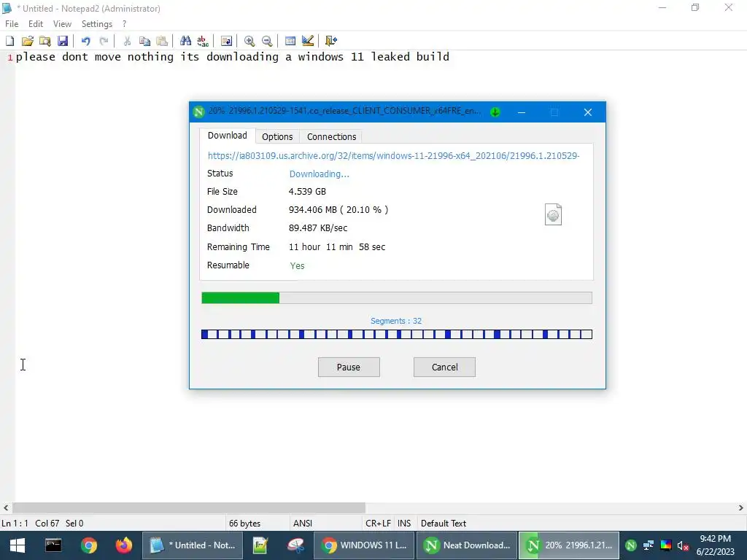Open the Command Prompt taskbar icon

pyautogui.click(x=53, y=545)
